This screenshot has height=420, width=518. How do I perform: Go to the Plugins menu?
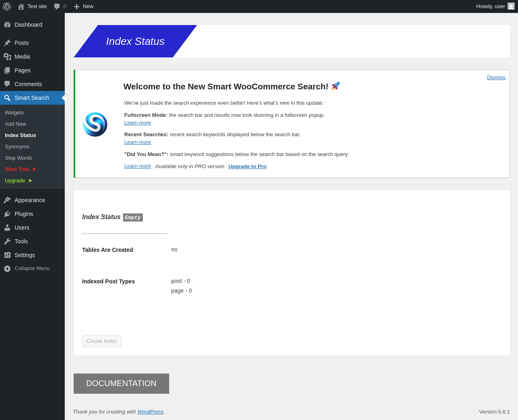[32, 214]
